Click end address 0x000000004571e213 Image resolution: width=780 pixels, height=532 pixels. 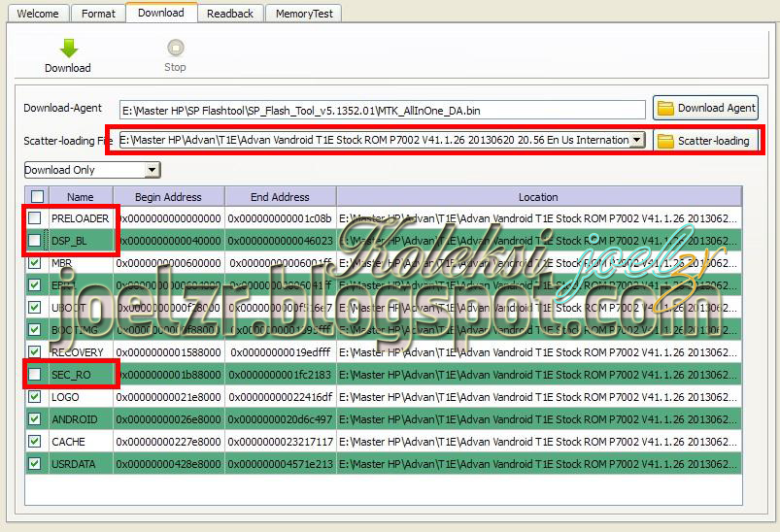[x=280, y=464]
